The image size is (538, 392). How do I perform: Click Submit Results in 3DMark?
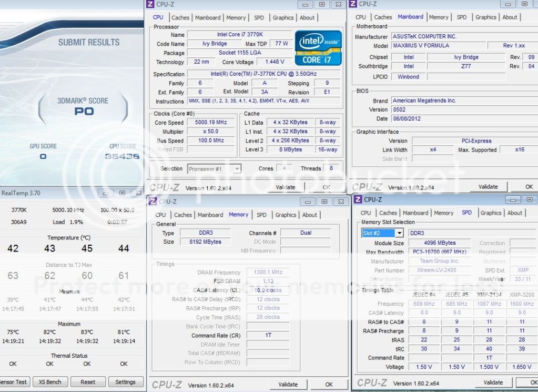click(89, 42)
